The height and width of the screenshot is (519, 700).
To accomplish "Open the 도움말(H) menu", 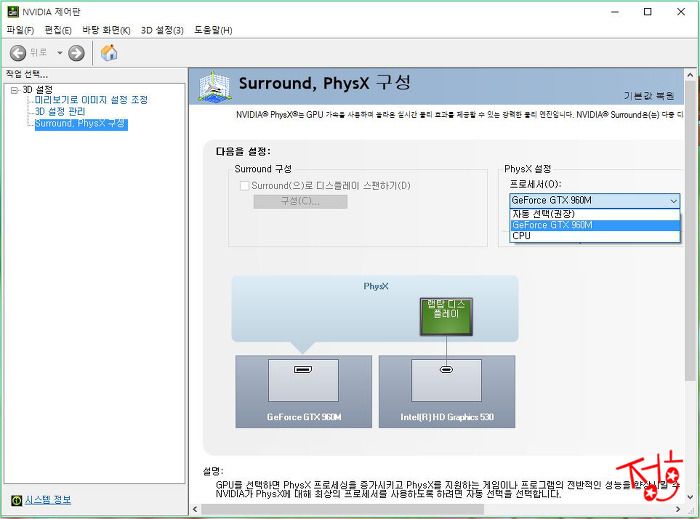I will [x=213, y=30].
